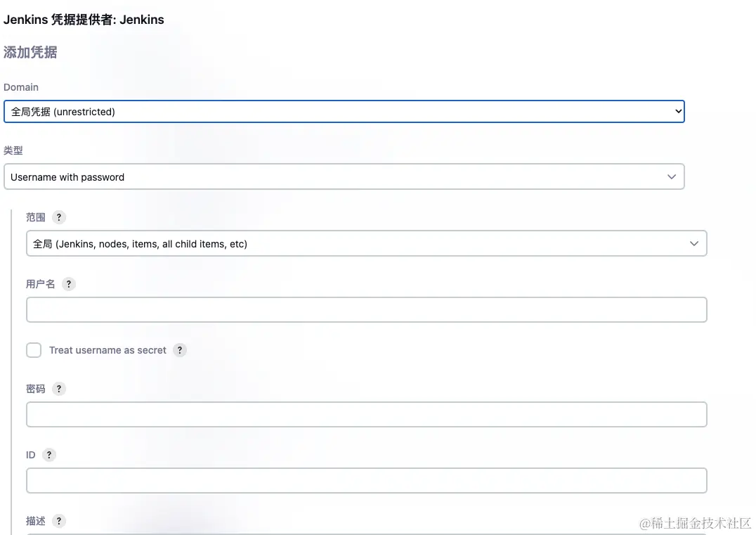The height and width of the screenshot is (535, 756).
Task: Focus the ID input field
Action: 367,480
